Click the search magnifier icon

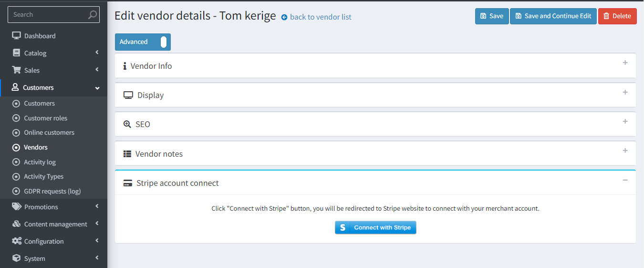pos(93,15)
